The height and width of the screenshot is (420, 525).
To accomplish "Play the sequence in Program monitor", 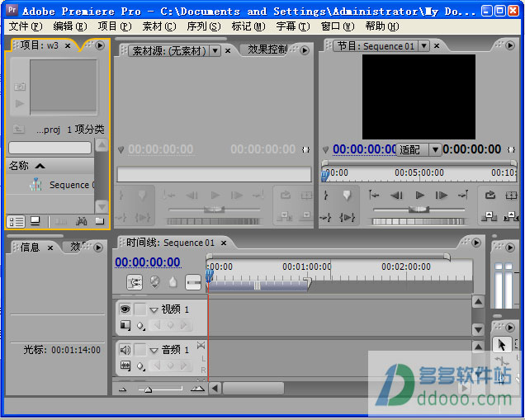I will 419,195.
